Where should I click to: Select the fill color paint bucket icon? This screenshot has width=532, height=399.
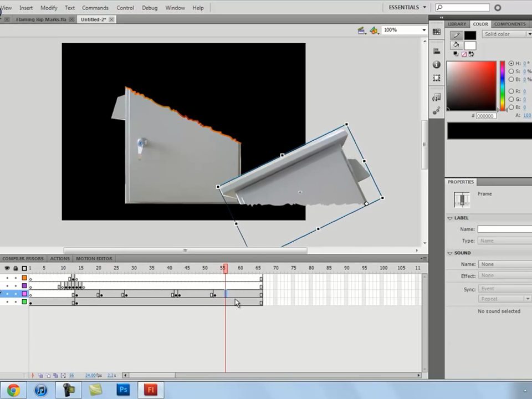tap(456, 45)
